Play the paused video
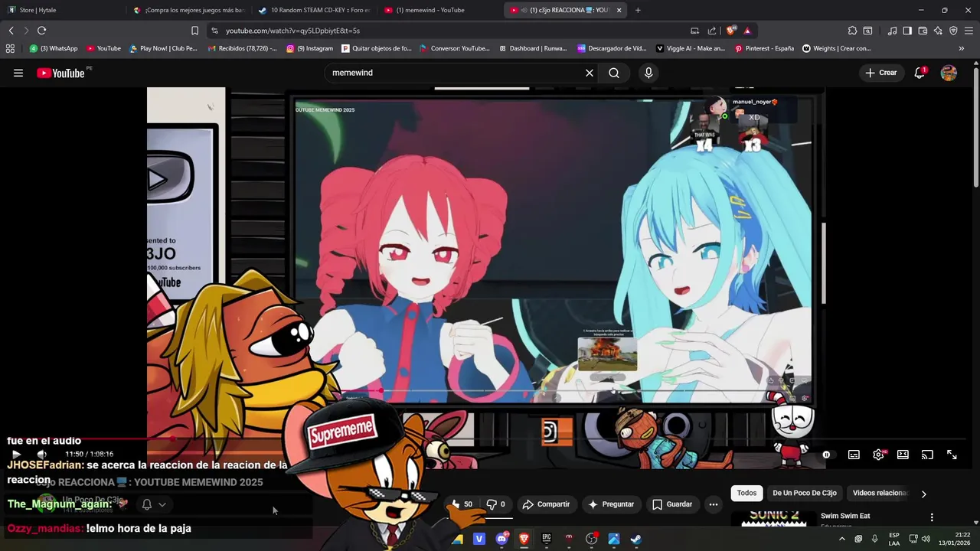The image size is (980, 551). tap(16, 455)
